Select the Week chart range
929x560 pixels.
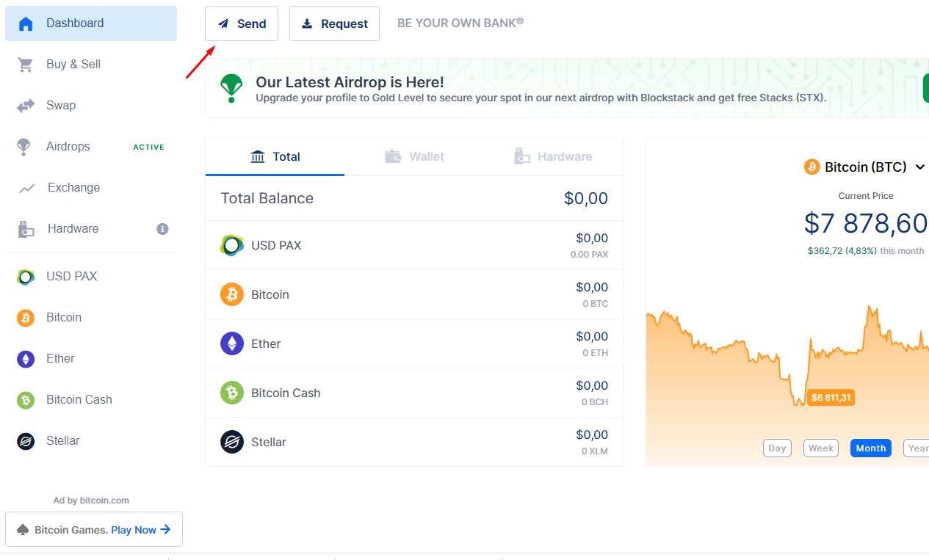click(821, 448)
